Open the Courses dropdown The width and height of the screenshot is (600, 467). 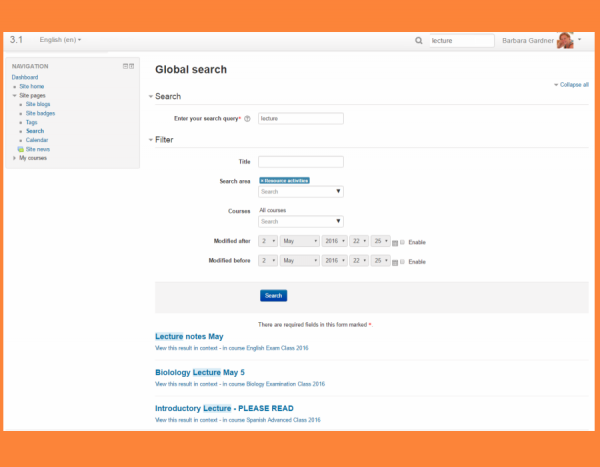[301, 222]
